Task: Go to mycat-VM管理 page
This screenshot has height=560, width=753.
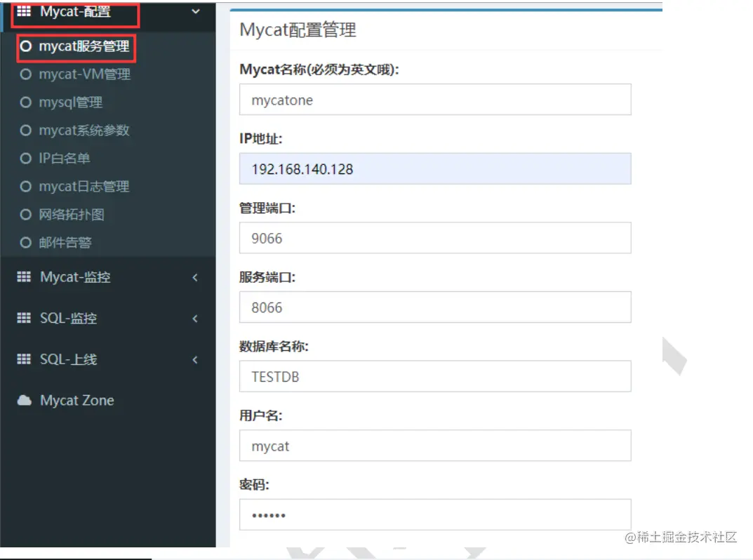Action: [x=84, y=74]
